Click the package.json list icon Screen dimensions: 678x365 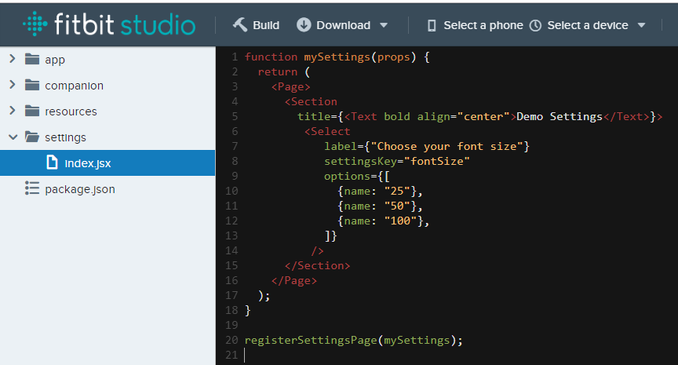pyautogui.click(x=32, y=188)
